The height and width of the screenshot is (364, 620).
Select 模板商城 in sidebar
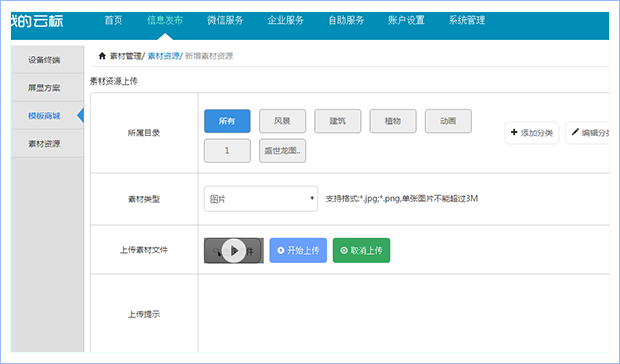click(47, 116)
